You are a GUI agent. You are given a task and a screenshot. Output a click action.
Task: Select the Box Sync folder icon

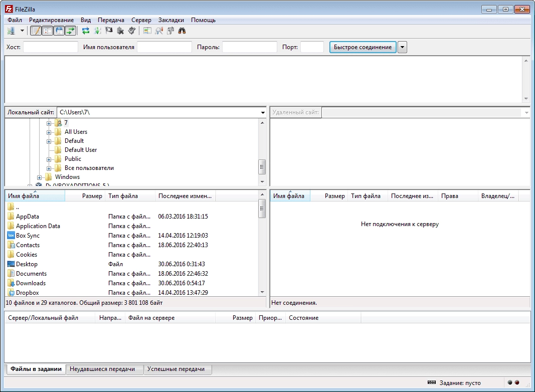coord(11,236)
